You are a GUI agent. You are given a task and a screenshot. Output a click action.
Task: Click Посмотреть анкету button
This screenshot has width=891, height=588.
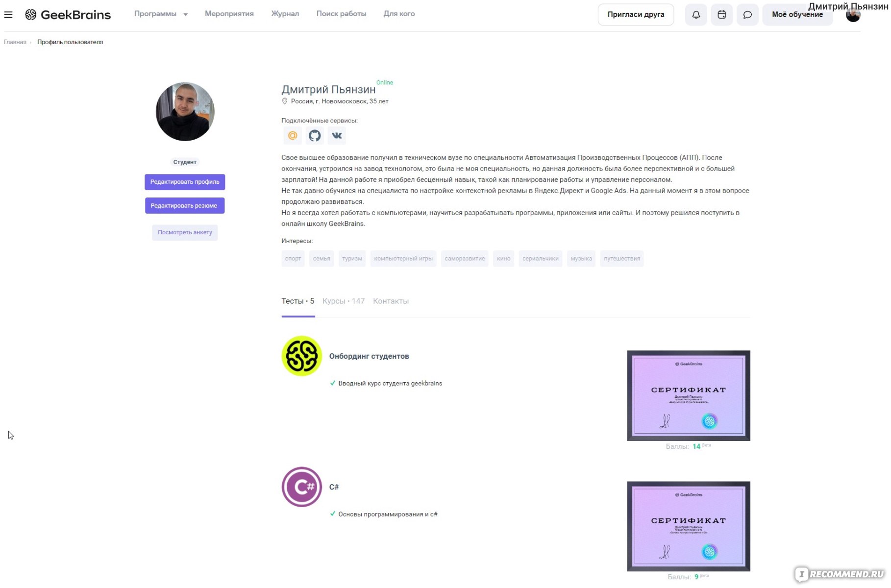point(185,232)
